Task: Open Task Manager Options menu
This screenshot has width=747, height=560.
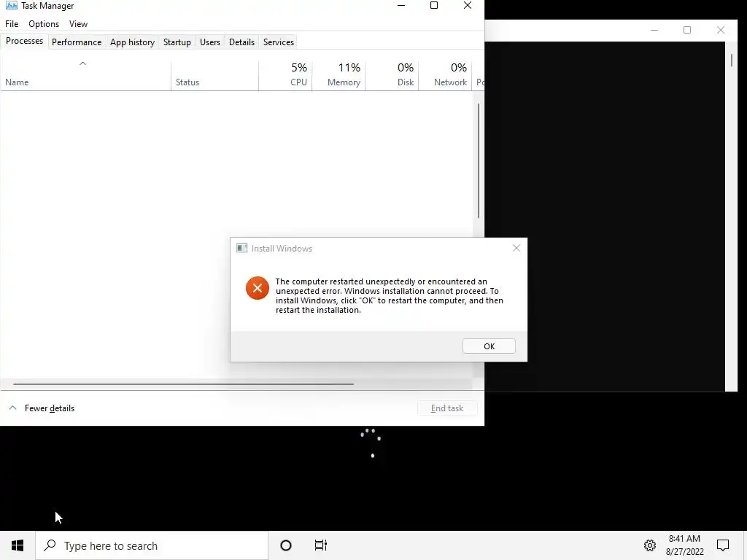Action: 44,24
